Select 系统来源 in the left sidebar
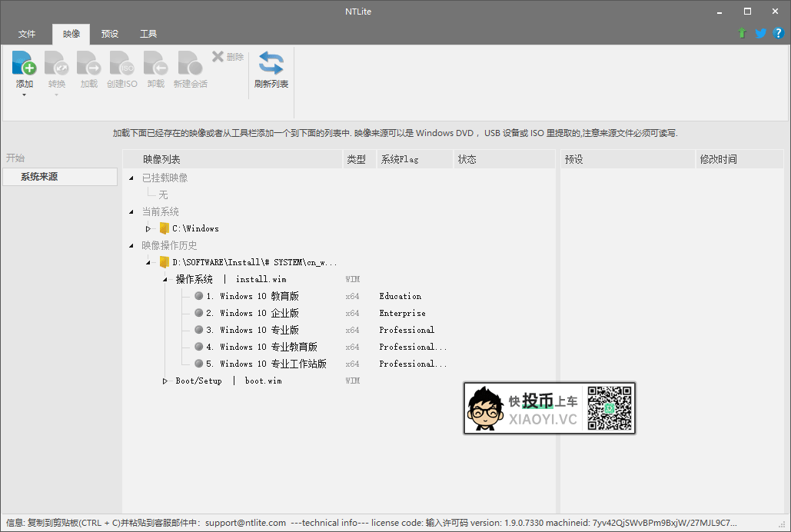The width and height of the screenshot is (791, 532). (60, 177)
